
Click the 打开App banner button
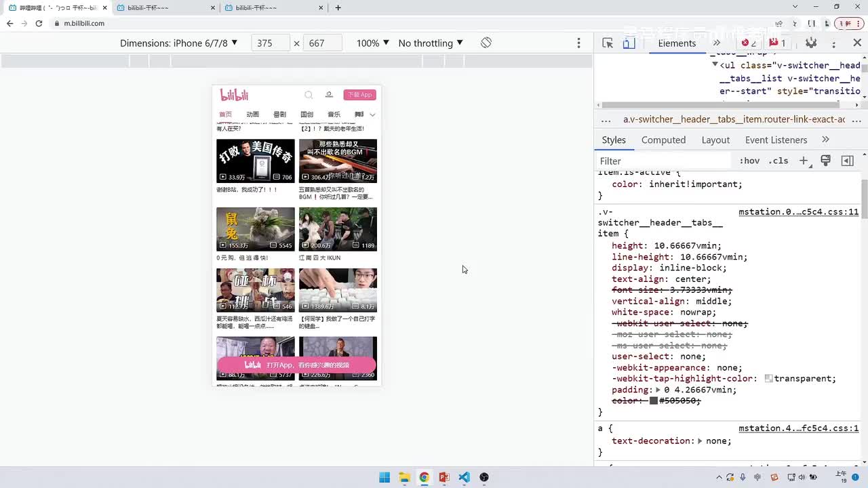click(x=296, y=365)
